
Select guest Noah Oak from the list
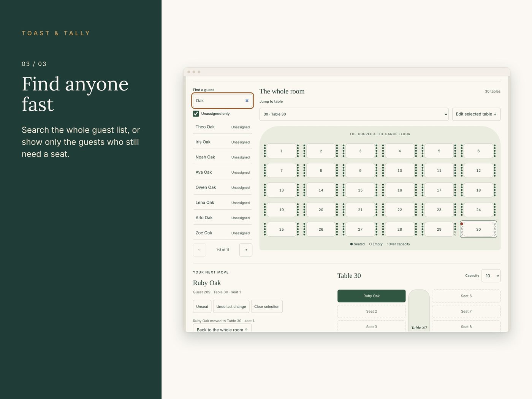[x=223, y=157]
